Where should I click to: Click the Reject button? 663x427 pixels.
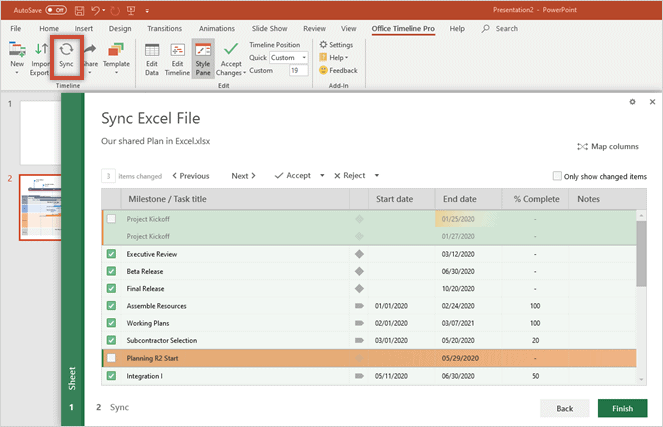pyautogui.click(x=350, y=175)
